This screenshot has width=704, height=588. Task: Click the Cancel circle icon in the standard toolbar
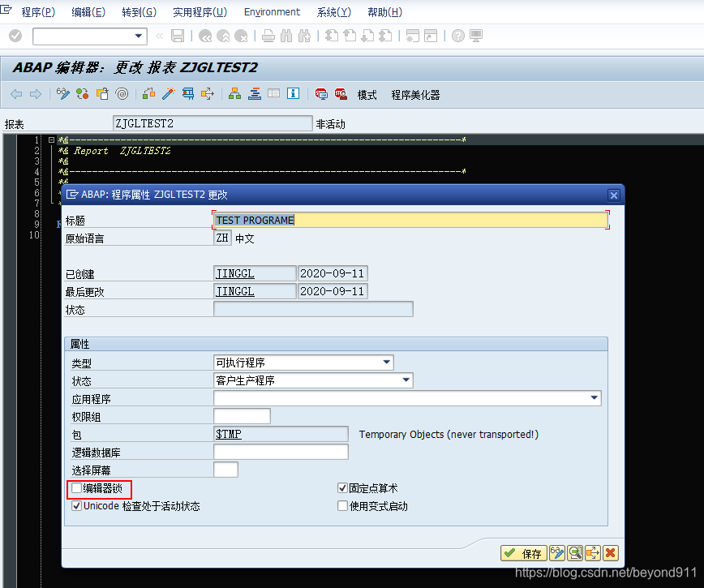(241, 36)
